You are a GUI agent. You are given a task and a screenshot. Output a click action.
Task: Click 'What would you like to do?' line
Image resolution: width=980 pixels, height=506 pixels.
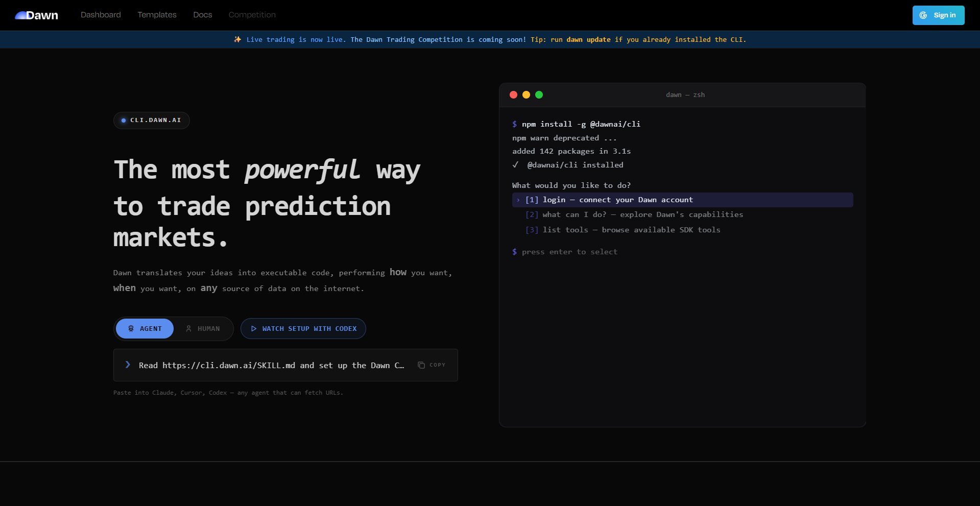[571, 185]
